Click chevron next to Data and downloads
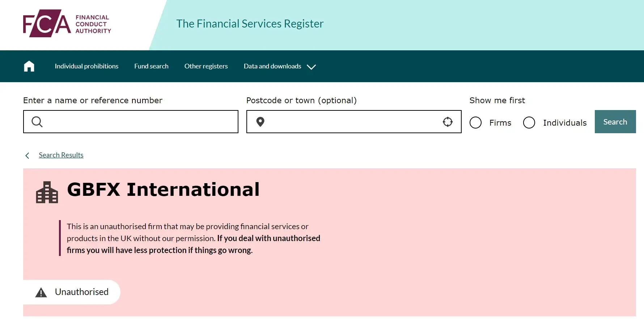The image size is (644, 320). tap(311, 67)
